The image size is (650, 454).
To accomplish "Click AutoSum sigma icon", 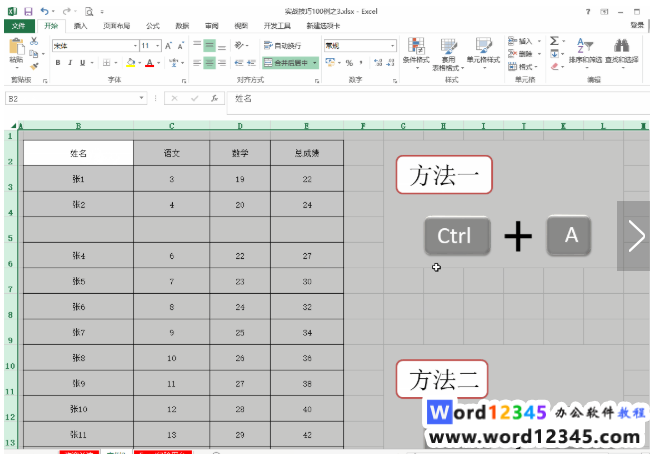I will point(554,41).
